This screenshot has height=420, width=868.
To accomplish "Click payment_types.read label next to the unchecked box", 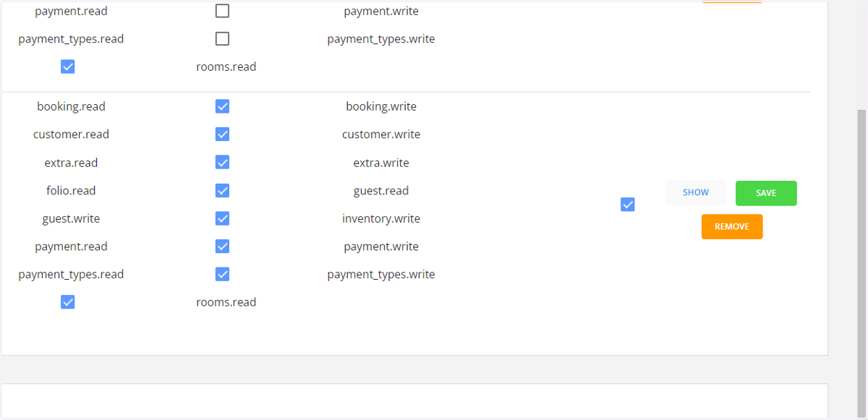I will (x=71, y=39).
